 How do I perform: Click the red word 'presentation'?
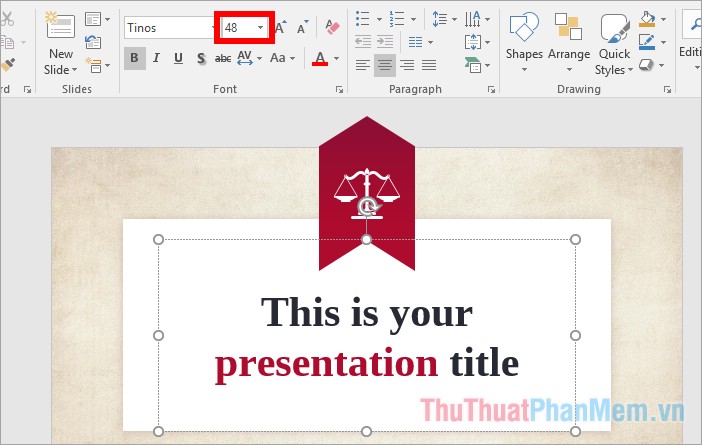click(x=326, y=364)
